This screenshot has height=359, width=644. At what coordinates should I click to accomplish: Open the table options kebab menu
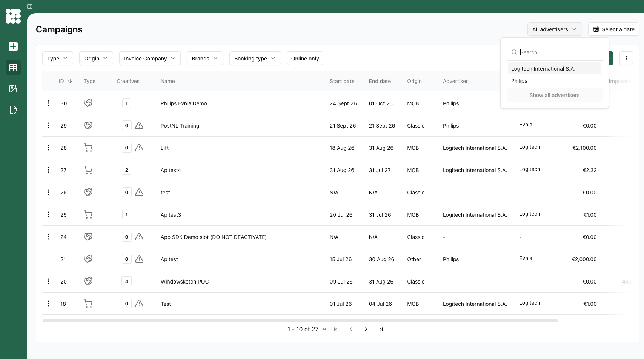click(x=626, y=58)
